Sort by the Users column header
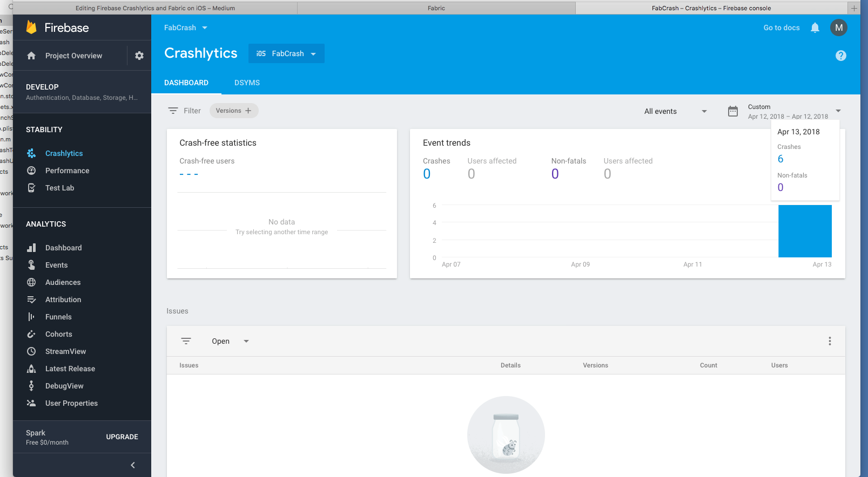The width and height of the screenshot is (868, 477). pos(779,365)
